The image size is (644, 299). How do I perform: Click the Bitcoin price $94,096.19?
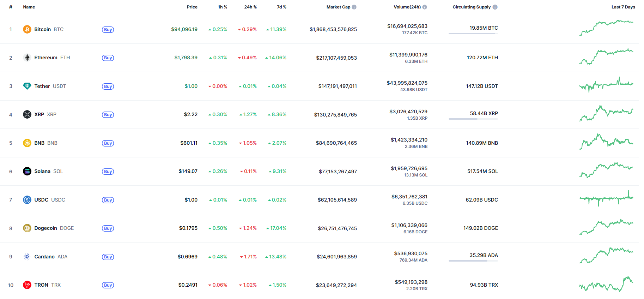click(x=184, y=29)
